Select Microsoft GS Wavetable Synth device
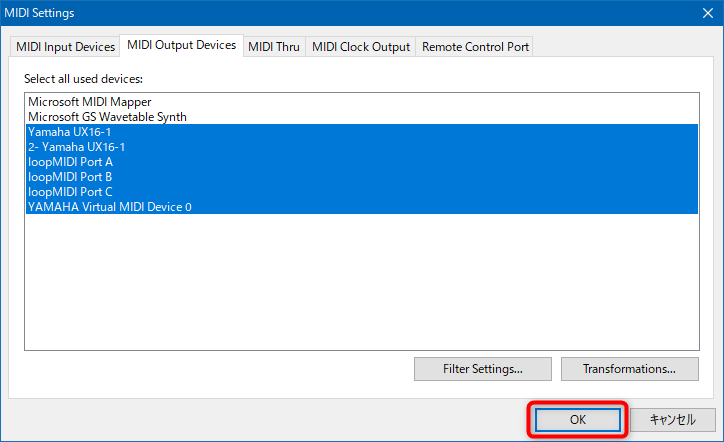This screenshot has width=724, height=442. (x=362, y=117)
